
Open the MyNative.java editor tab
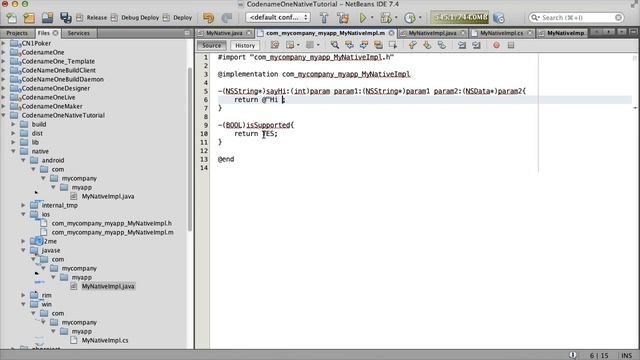click(x=224, y=33)
